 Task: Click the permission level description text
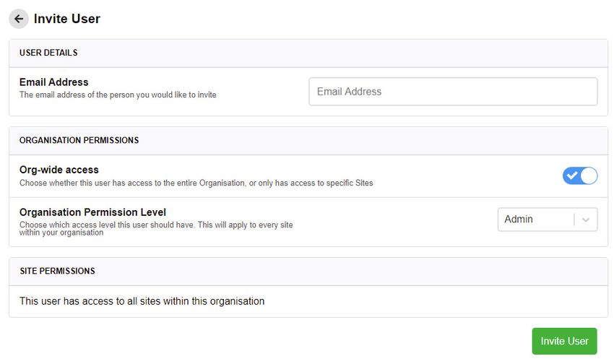(x=156, y=228)
